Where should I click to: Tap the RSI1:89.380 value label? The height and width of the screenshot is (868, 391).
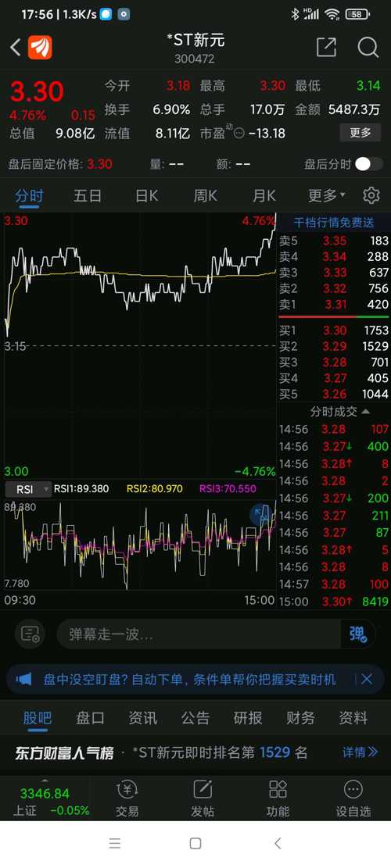point(81,489)
